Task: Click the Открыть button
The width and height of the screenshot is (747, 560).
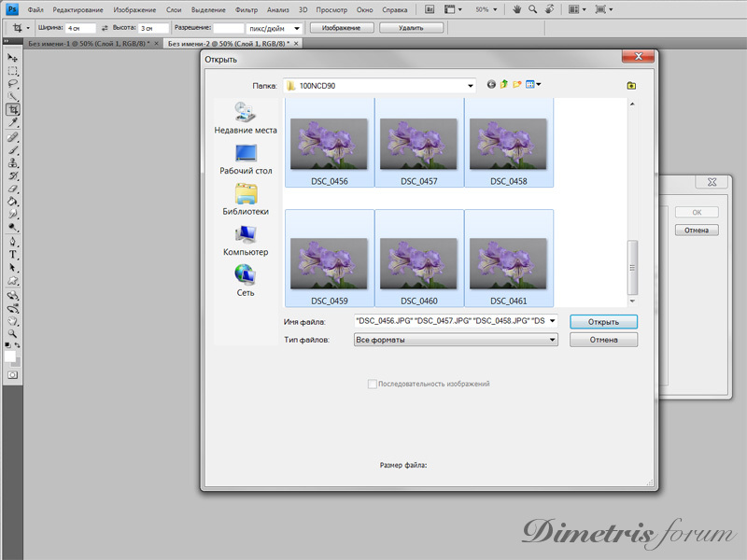Action: (x=603, y=322)
